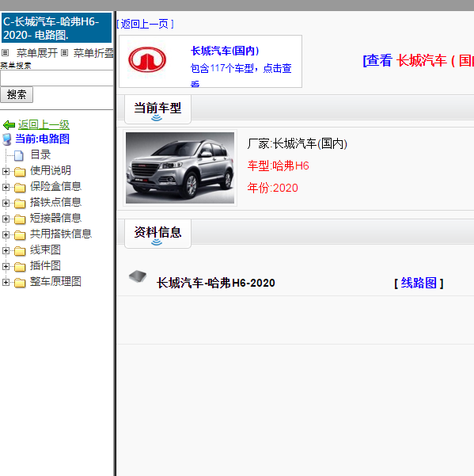Expand the 插件图 tree node
Viewport: 474px width, 476px height.
(x=6, y=266)
